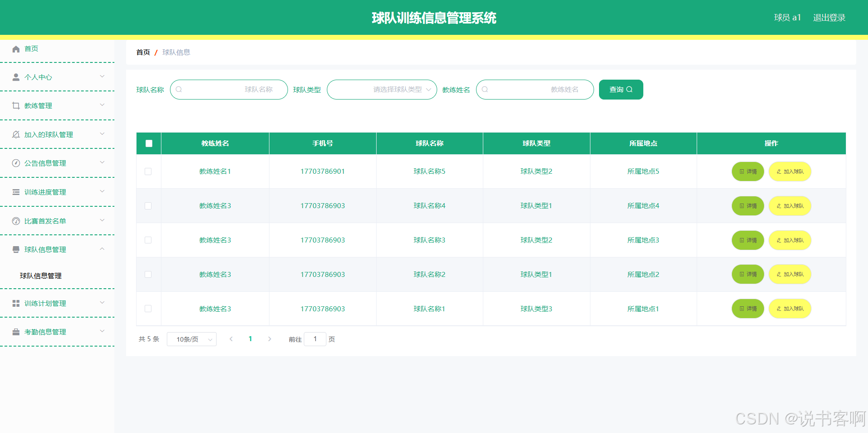
Task: Open the 训练进度管理 menu item
Action: click(x=57, y=192)
